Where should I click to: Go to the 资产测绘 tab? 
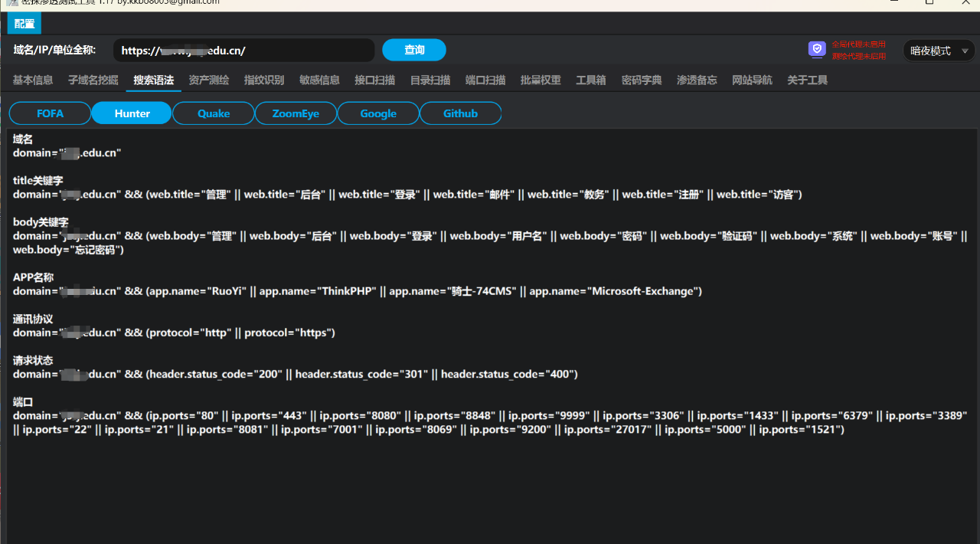click(209, 80)
